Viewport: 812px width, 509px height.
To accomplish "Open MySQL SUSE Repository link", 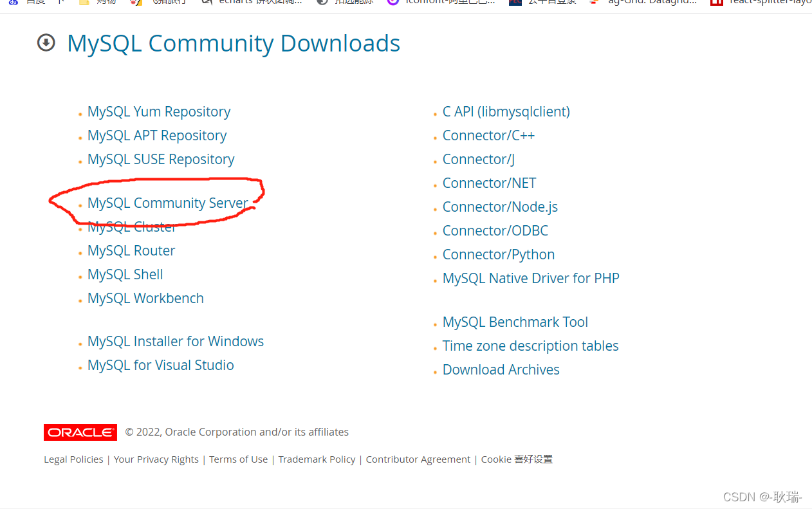I will [x=161, y=160].
